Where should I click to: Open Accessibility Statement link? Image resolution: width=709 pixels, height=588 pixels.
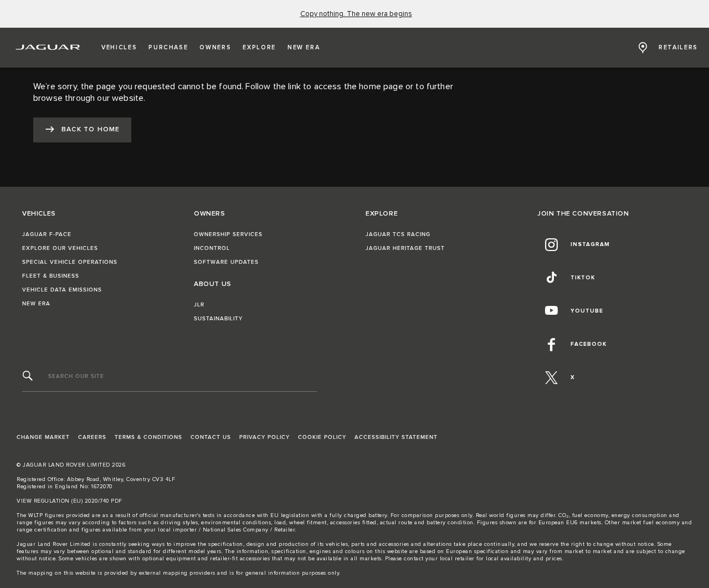point(395,437)
